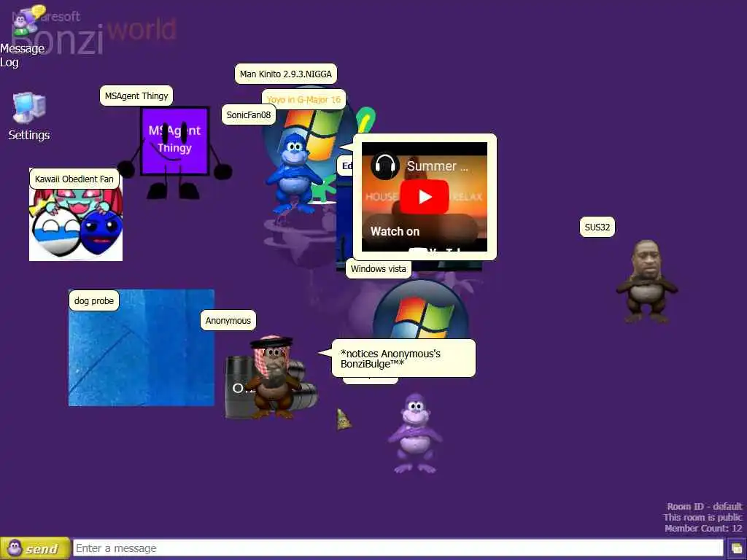747x560 pixels.
Task: Click the Room ID - default text
Action: coord(704,506)
